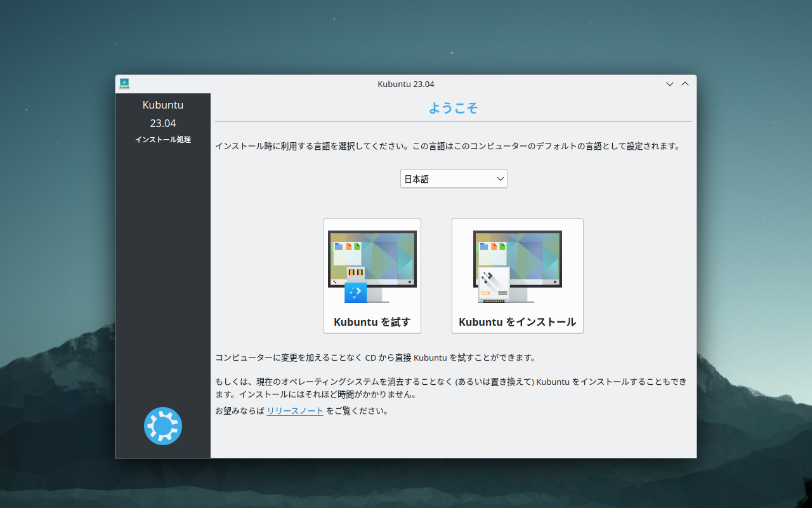Click the sidebar Kubuntu name label

tap(163, 105)
